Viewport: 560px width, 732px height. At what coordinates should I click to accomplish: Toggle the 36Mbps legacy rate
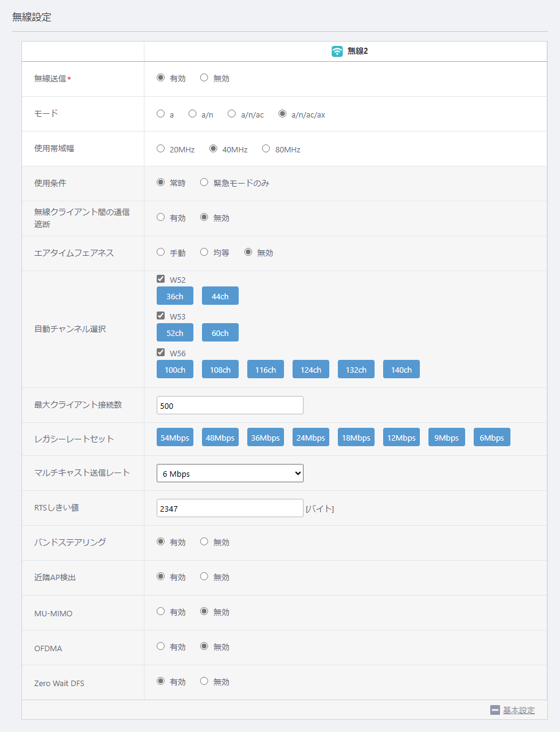(266, 438)
